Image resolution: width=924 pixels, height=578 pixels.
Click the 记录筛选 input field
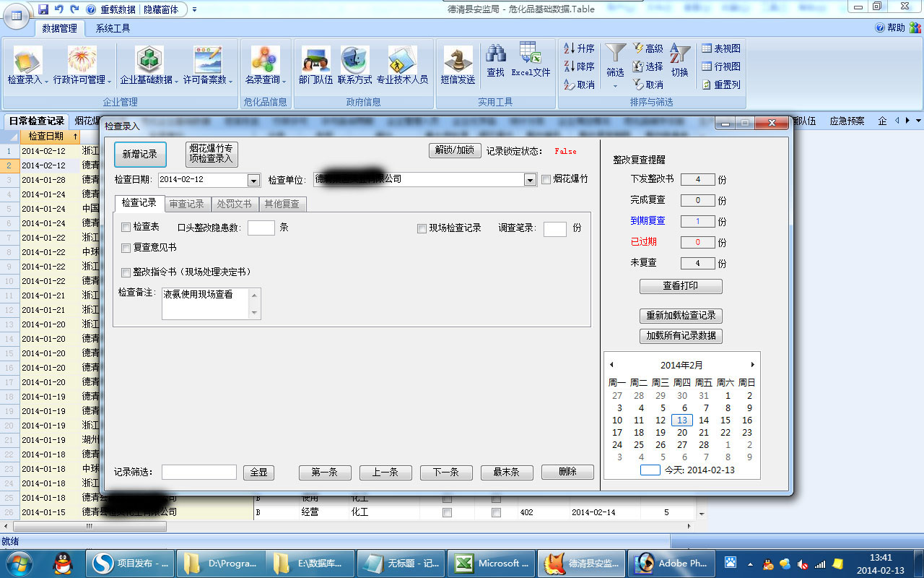point(199,472)
